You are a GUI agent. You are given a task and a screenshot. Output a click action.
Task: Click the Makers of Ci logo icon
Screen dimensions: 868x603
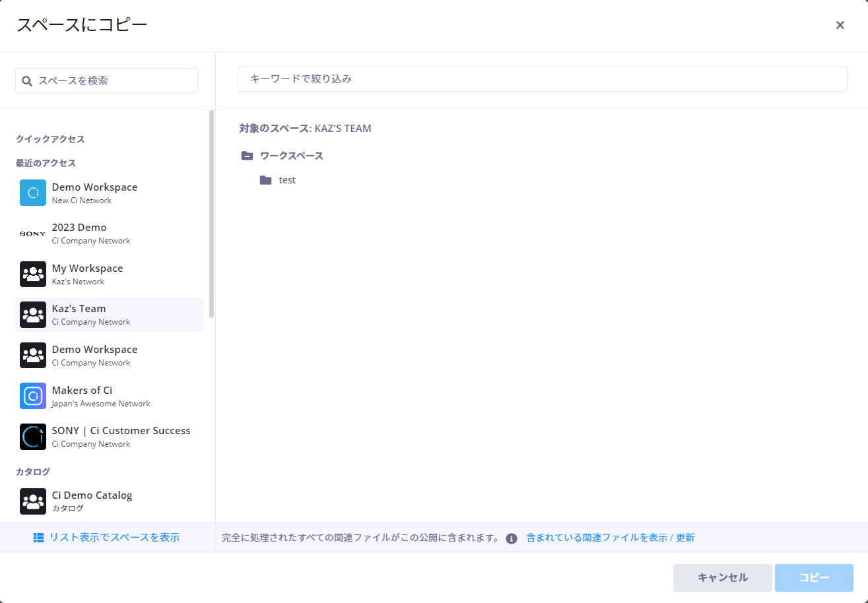click(33, 396)
